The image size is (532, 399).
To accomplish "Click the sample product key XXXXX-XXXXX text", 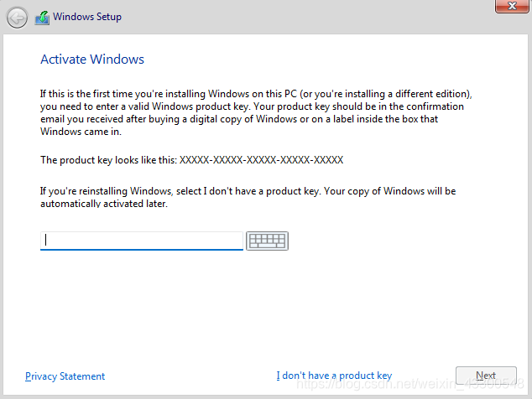I will 261,160.
